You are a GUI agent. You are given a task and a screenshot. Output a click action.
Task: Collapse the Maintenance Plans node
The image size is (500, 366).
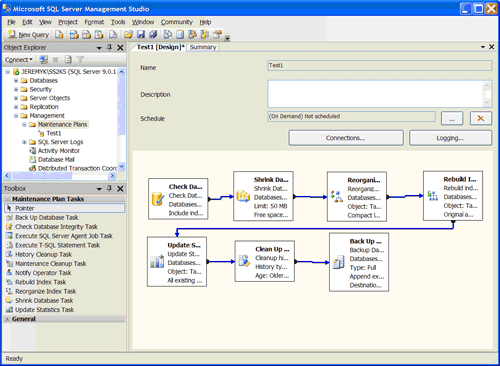[x=24, y=124]
